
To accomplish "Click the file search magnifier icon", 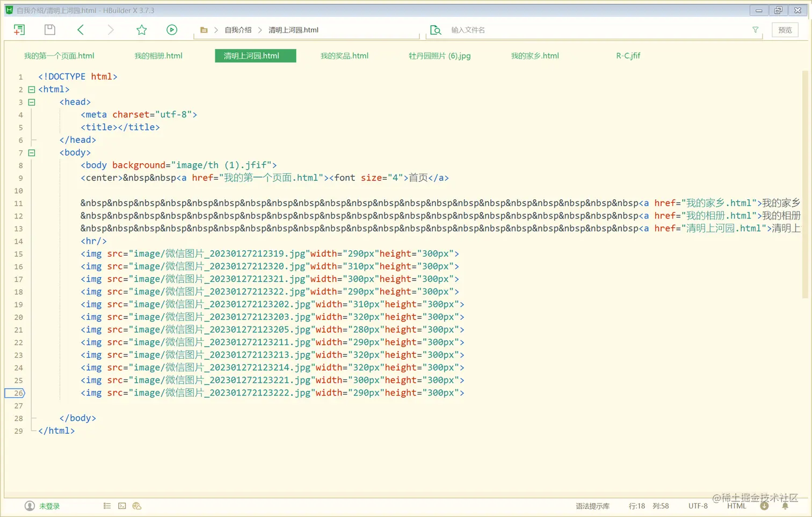I will [x=436, y=30].
